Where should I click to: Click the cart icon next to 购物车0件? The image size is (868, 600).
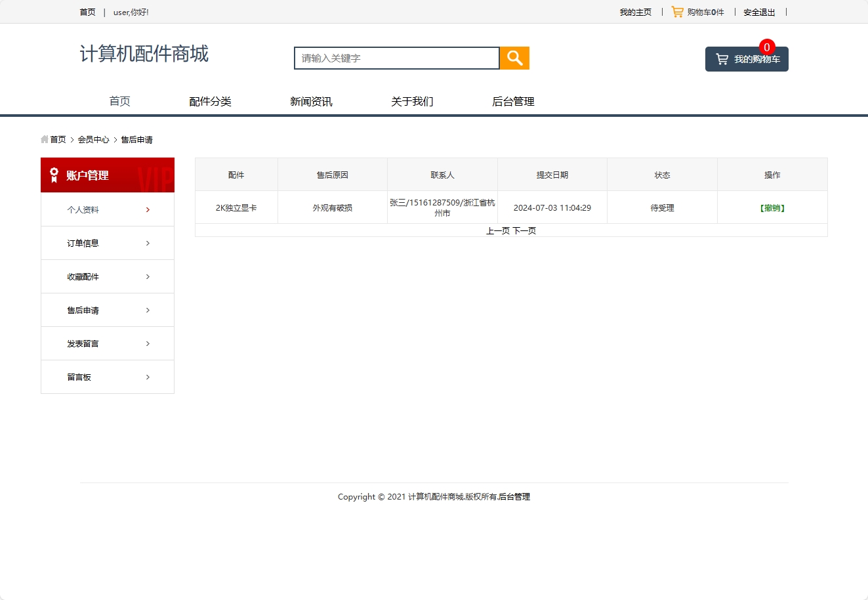[x=676, y=11]
